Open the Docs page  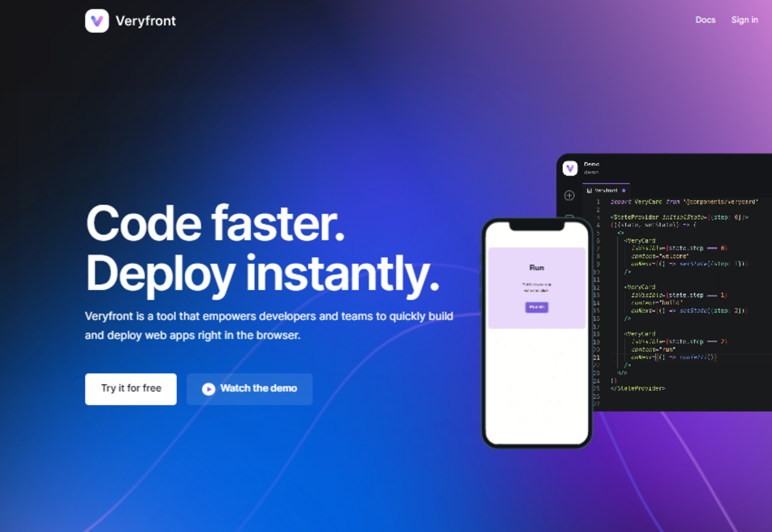point(705,20)
